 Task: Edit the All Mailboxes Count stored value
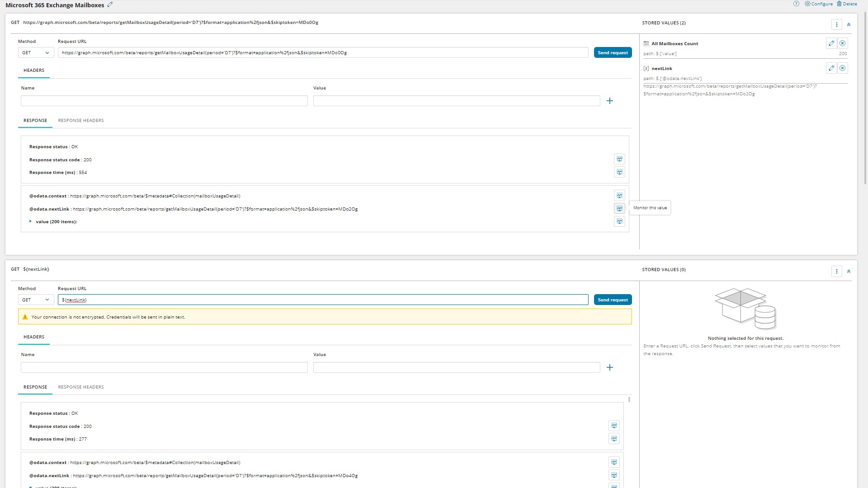coord(831,43)
